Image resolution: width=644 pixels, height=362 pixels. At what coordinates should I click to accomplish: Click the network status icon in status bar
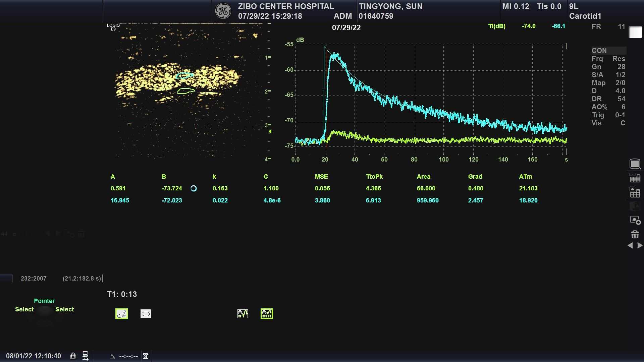(x=85, y=356)
